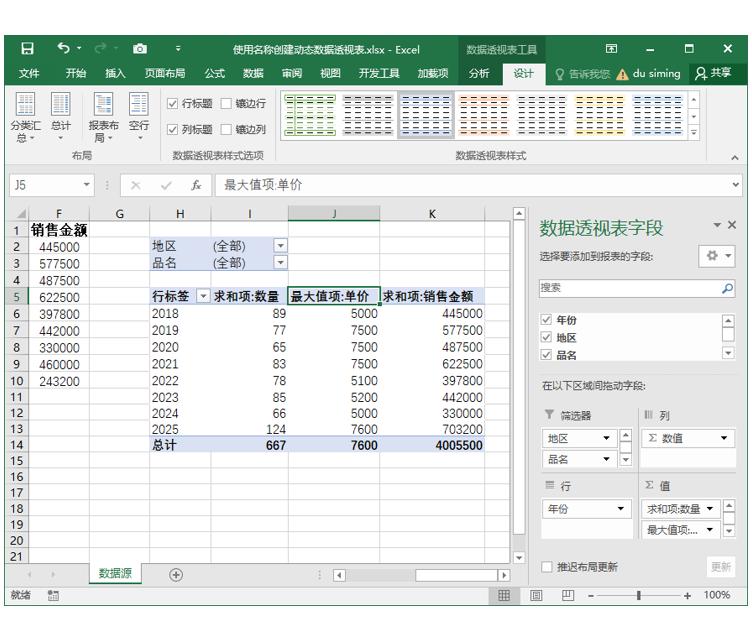The image size is (752, 639).
Task: Click the 总计 total 4005500 cell
Action: [432, 445]
